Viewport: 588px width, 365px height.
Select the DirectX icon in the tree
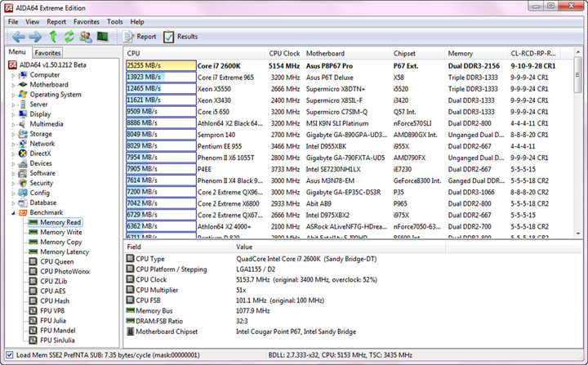(x=23, y=154)
